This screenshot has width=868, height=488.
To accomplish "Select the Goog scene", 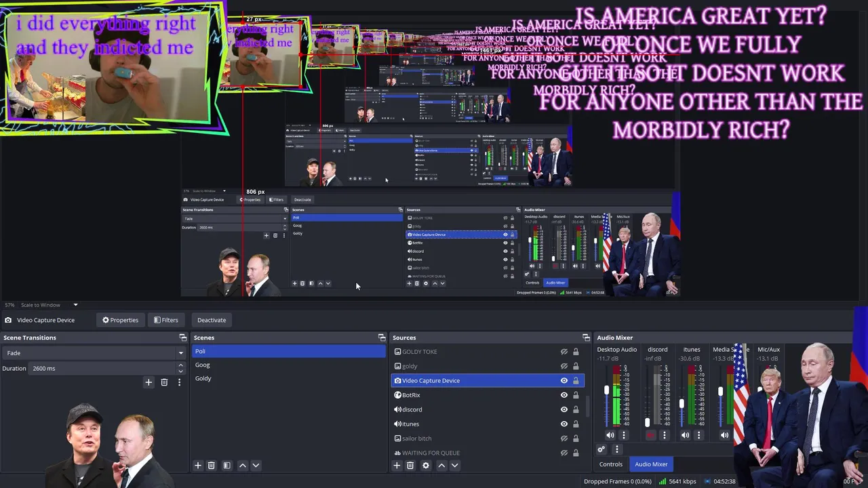I will tap(289, 365).
